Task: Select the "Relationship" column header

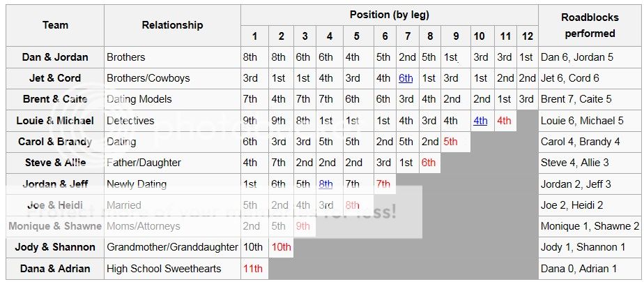Action: click(x=172, y=25)
